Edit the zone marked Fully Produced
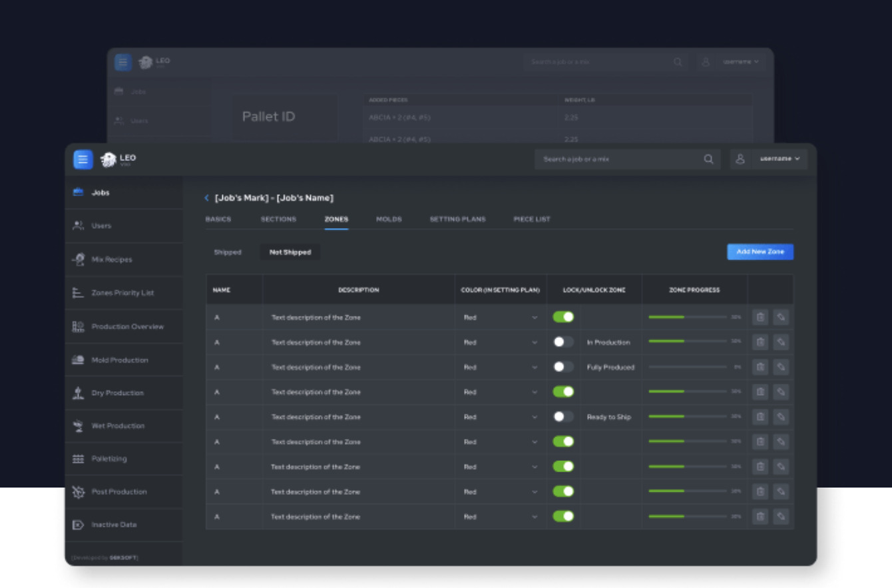 pos(781,367)
